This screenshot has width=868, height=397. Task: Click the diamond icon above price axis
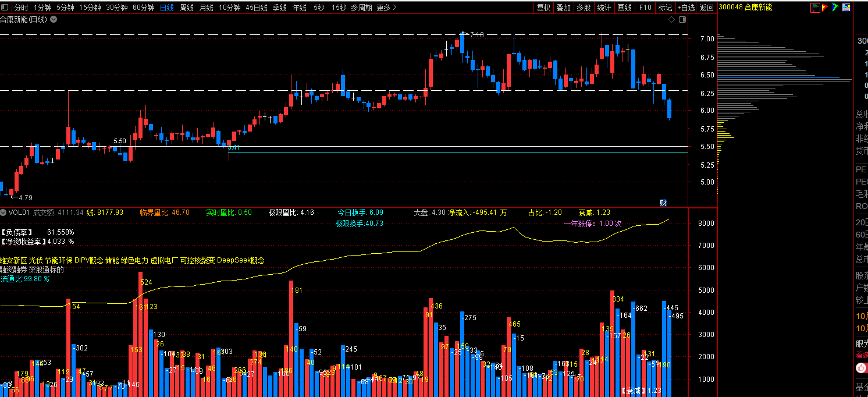pos(671,20)
